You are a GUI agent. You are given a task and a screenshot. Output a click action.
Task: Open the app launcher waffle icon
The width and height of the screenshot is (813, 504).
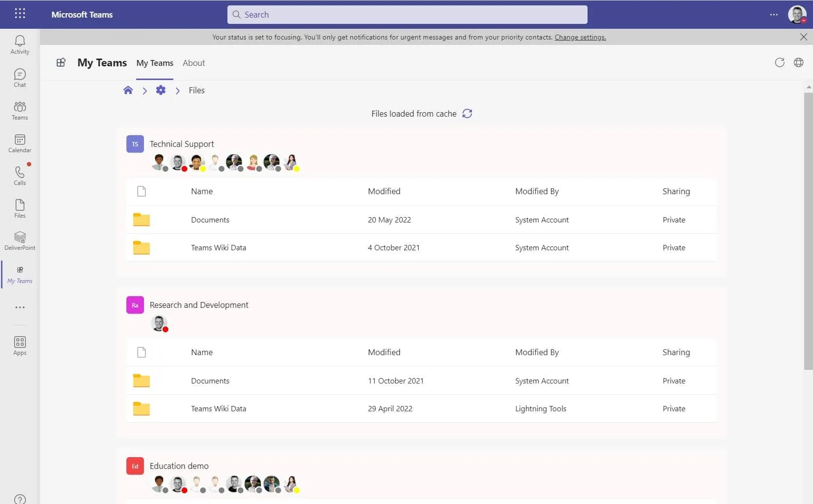pyautogui.click(x=20, y=14)
